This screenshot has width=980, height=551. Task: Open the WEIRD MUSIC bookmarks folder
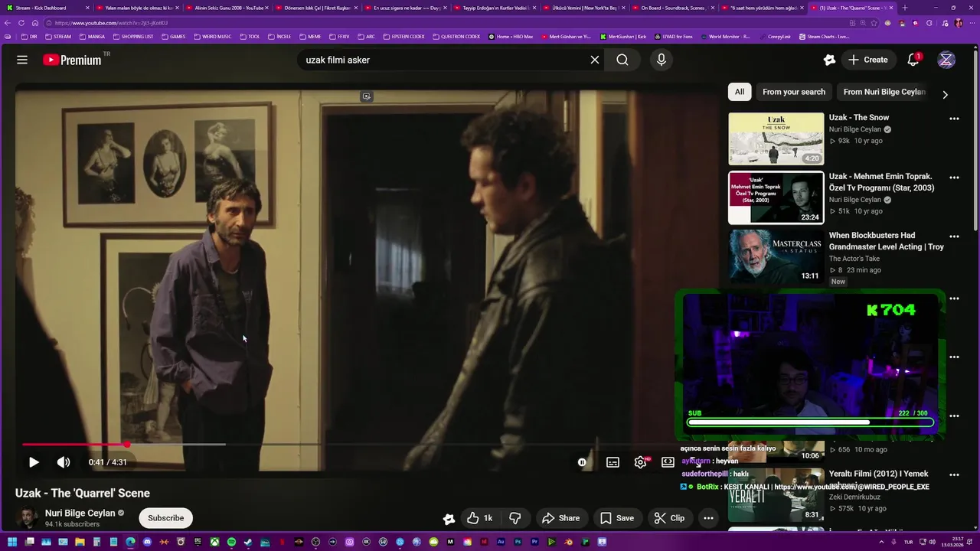tap(212, 37)
